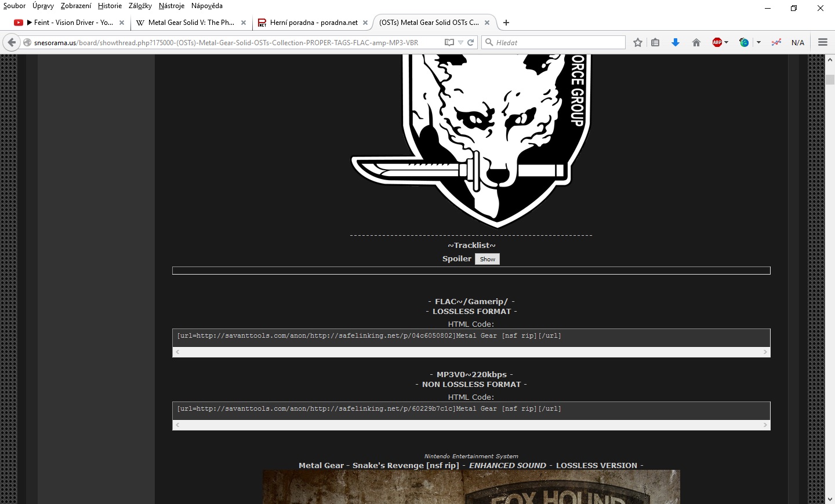Click the blue-green globe extension icon
Viewport: 835px width, 504px height.
[x=744, y=42]
